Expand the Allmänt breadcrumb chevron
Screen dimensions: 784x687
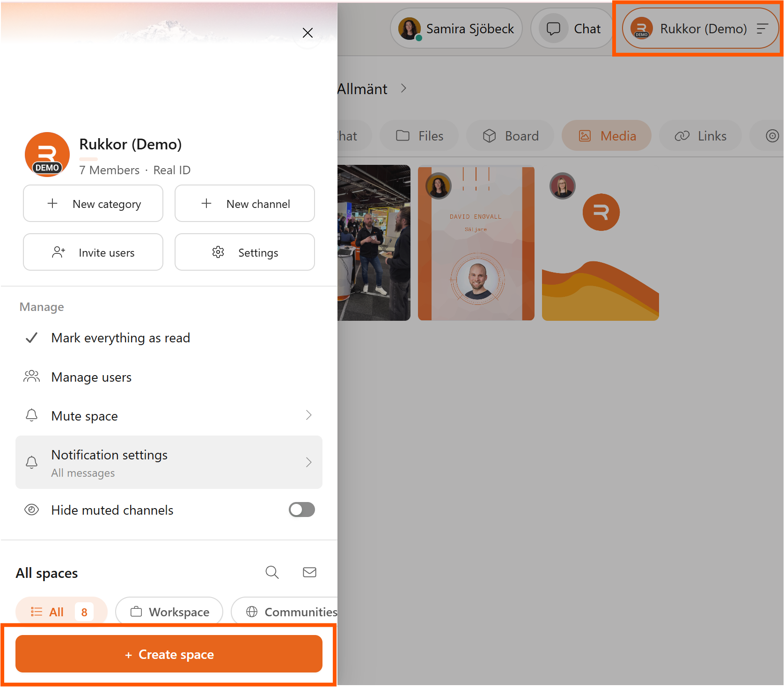point(403,89)
